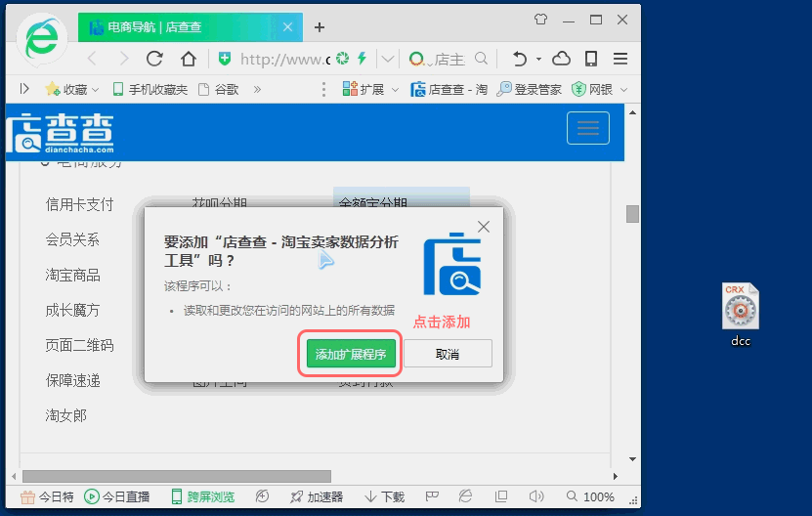Go forward with the forward arrow
This screenshot has width=812, height=516.
(x=124, y=59)
